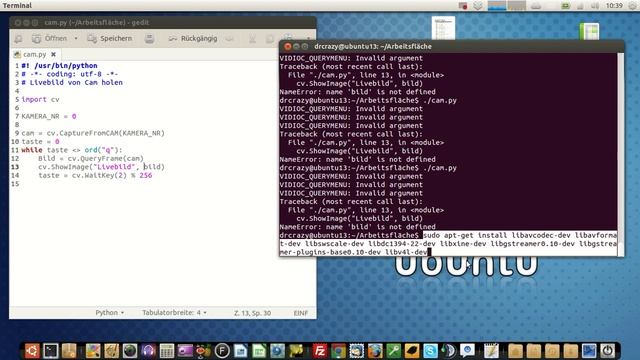640x360 pixels.
Task: Click the volume indicator in top panel
Action: (595, 6)
